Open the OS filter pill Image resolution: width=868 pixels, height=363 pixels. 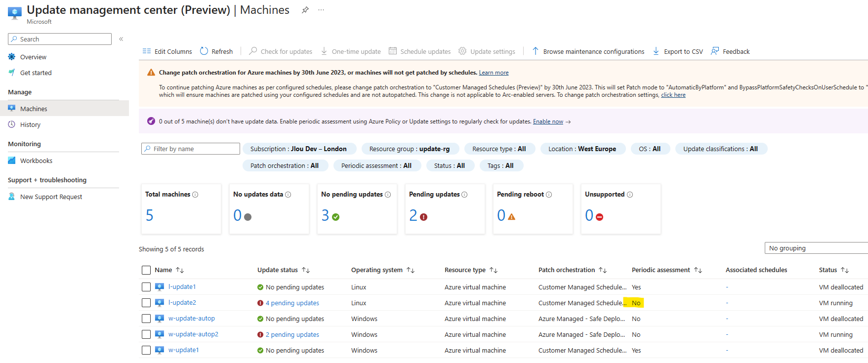650,149
